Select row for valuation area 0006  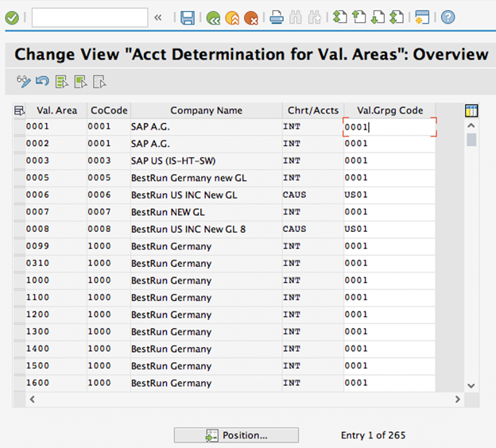[20, 195]
